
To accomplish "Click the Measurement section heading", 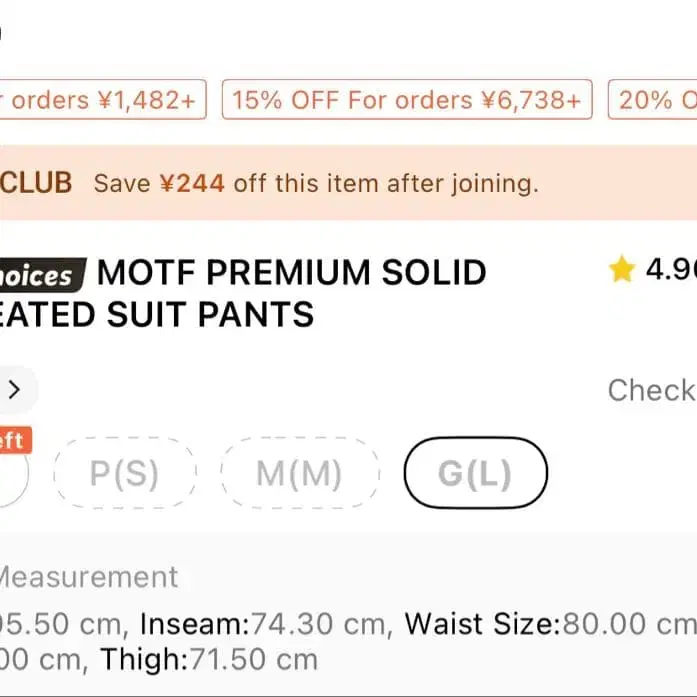I will pyautogui.click(x=88, y=577).
